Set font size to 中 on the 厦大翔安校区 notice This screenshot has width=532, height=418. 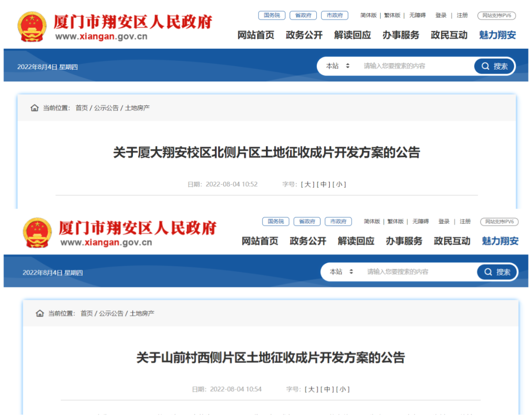[324, 184]
